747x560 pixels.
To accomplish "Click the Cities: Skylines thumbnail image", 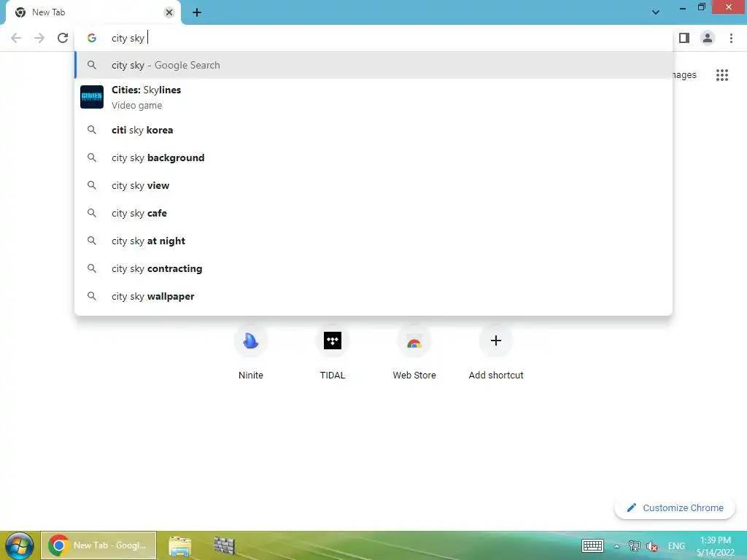I will (92, 97).
